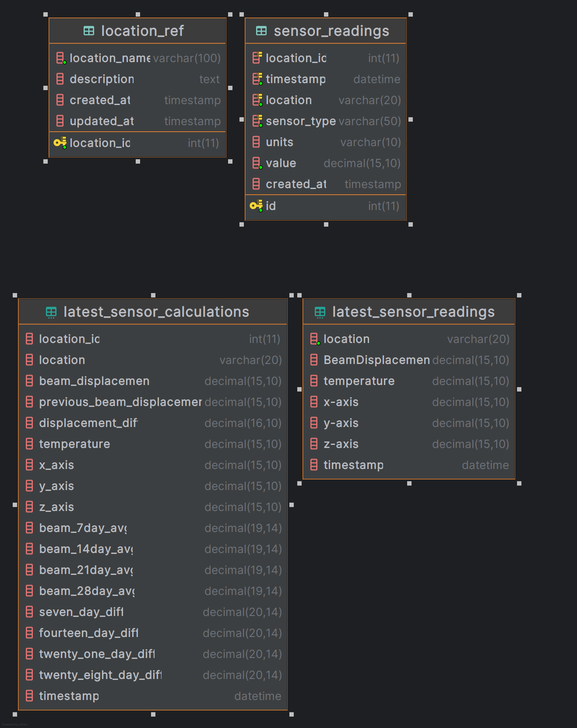
Task: Click column icon beside displacement_diff row
Action: coord(29,423)
